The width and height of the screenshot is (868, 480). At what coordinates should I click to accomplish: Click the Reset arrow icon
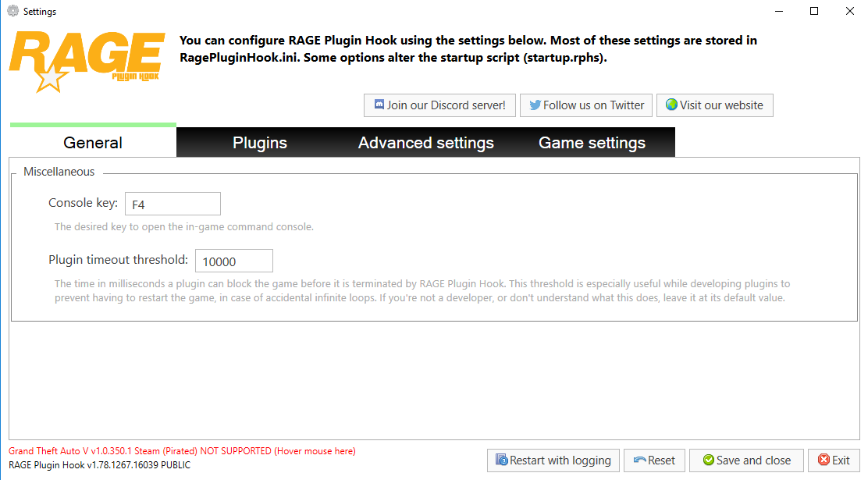(640, 460)
